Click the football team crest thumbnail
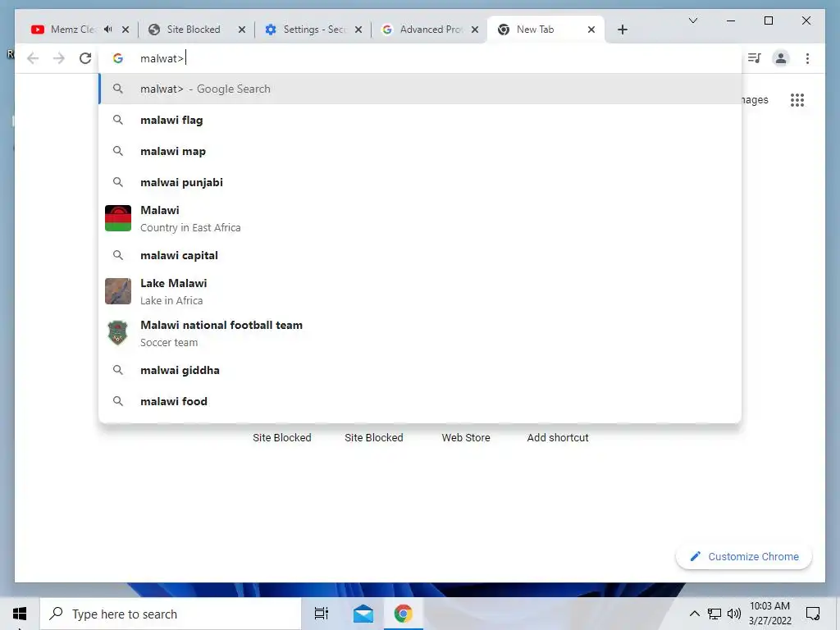This screenshot has height=630, width=840. click(x=118, y=333)
